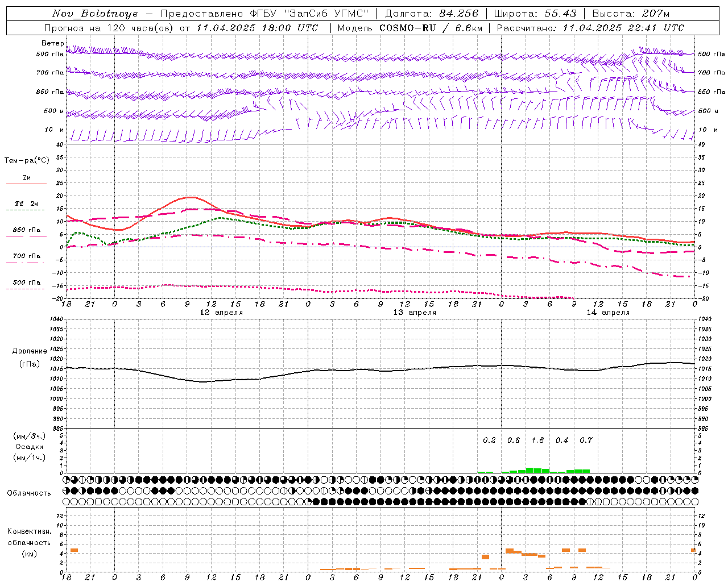Click the calculation time 11.04.2025 22:41 UTC

pos(623,28)
